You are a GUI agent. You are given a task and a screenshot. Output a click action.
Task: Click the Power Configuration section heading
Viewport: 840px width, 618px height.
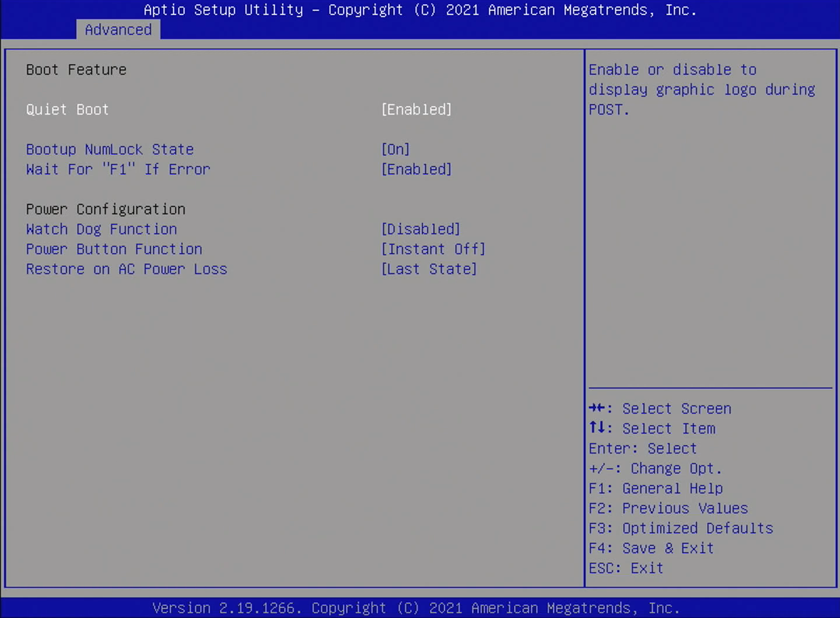click(x=106, y=209)
